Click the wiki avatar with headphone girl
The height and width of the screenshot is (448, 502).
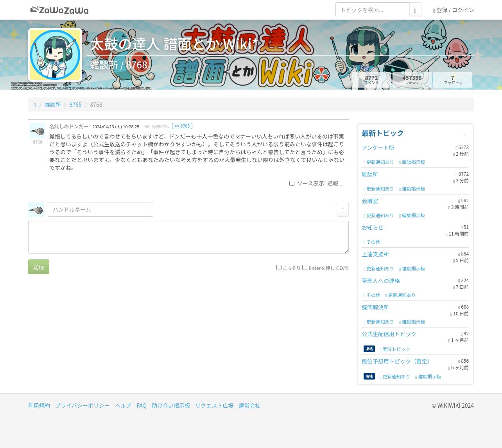55,55
